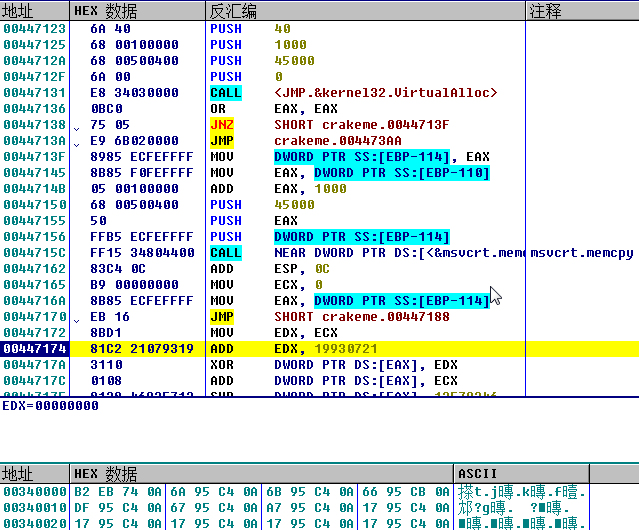The height and width of the screenshot is (530, 639).
Task: Select JMP SHORT crakeme.00447188 line
Action: (320, 317)
